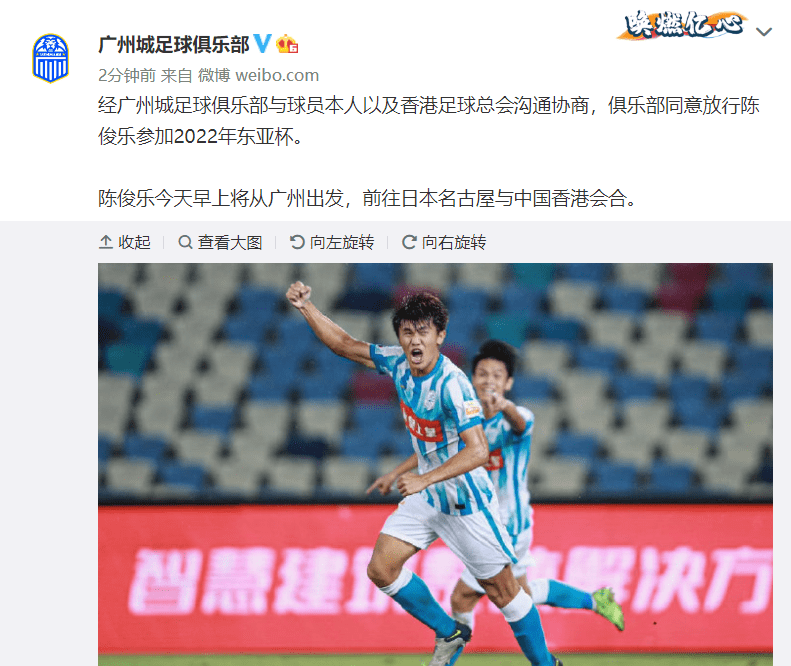Expand the post options chevron menu
The width and height of the screenshot is (791, 666).
pyautogui.click(x=764, y=32)
